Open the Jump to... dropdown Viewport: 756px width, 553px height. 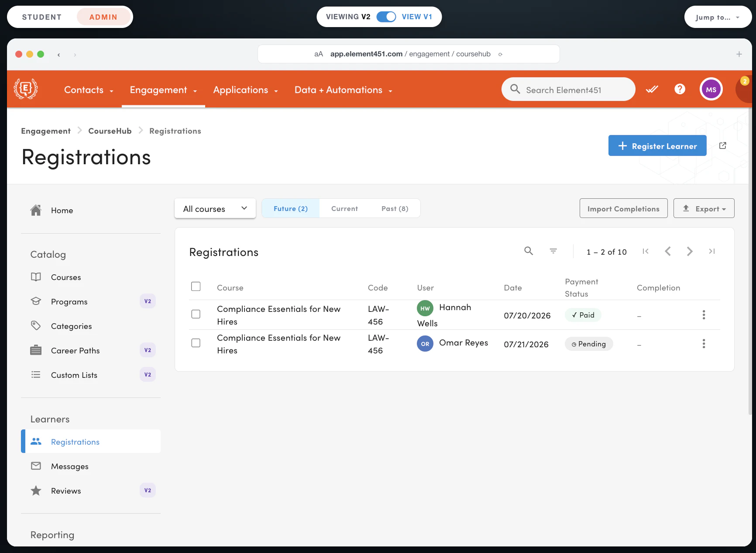tap(718, 17)
